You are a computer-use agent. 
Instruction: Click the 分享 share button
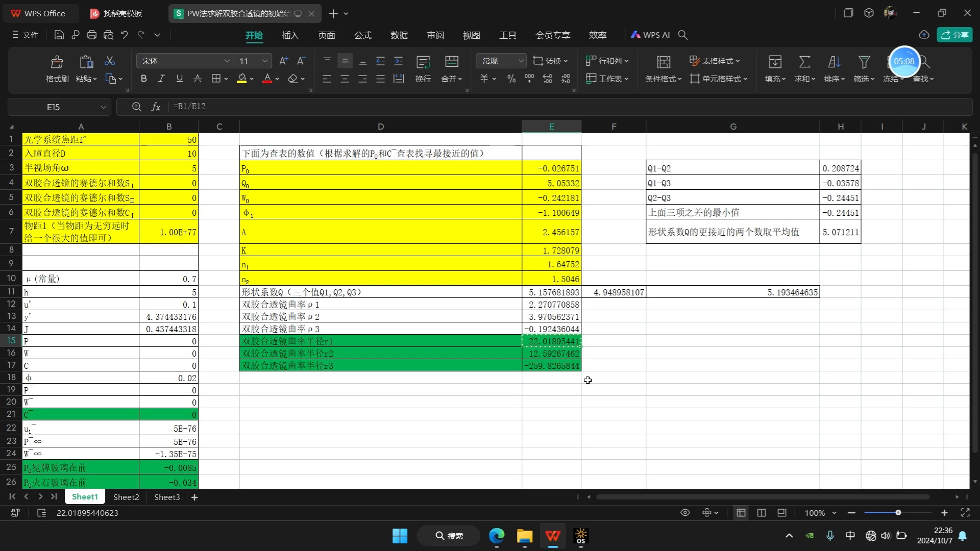(x=954, y=35)
